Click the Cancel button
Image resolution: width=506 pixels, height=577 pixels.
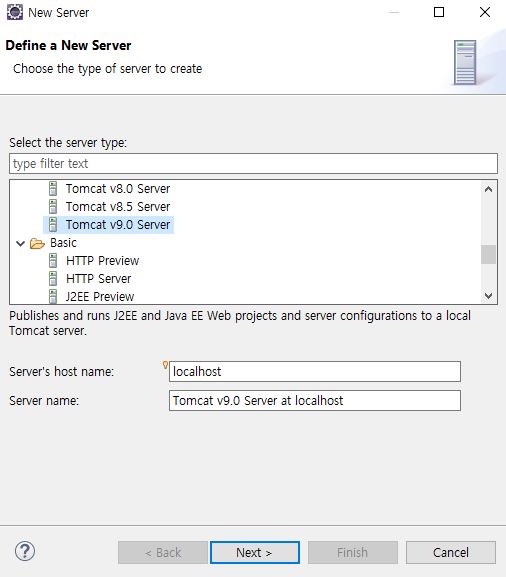[451, 552]
